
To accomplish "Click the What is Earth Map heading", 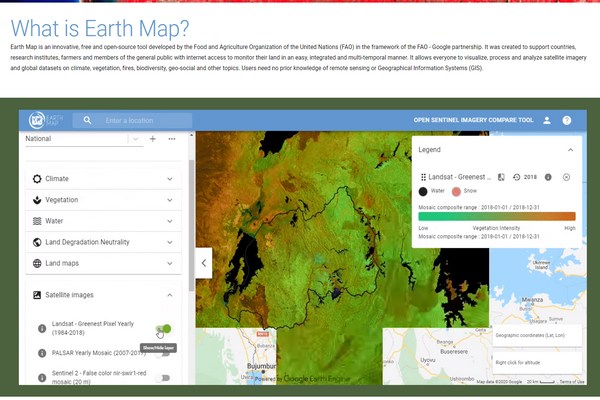I will tap(100, 28).
